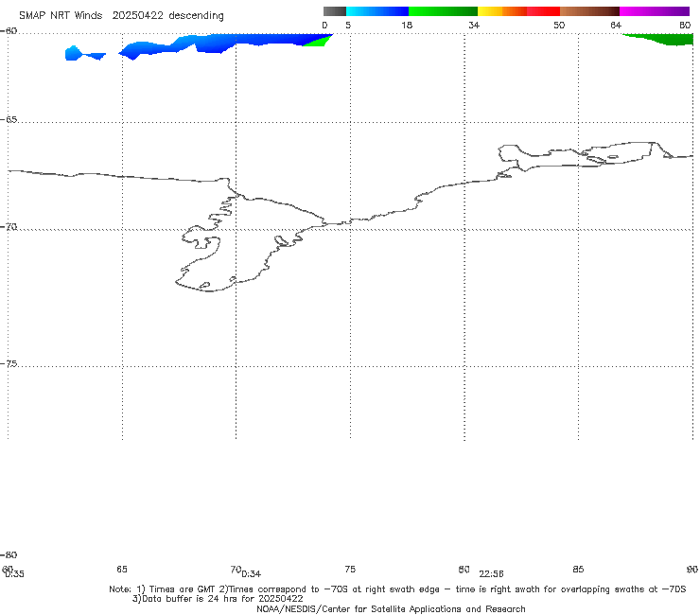Click the date '20250422' in the title
700x615 pixels.
click(x=137, y=15)
